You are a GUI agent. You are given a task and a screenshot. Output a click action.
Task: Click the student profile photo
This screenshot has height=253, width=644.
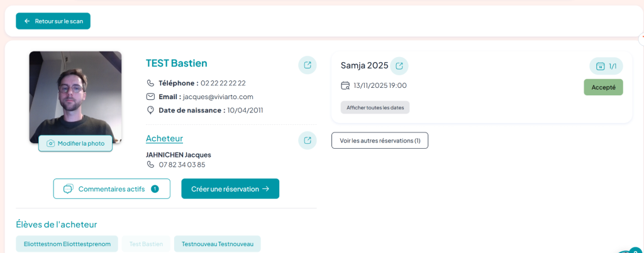tap(75, 93)
